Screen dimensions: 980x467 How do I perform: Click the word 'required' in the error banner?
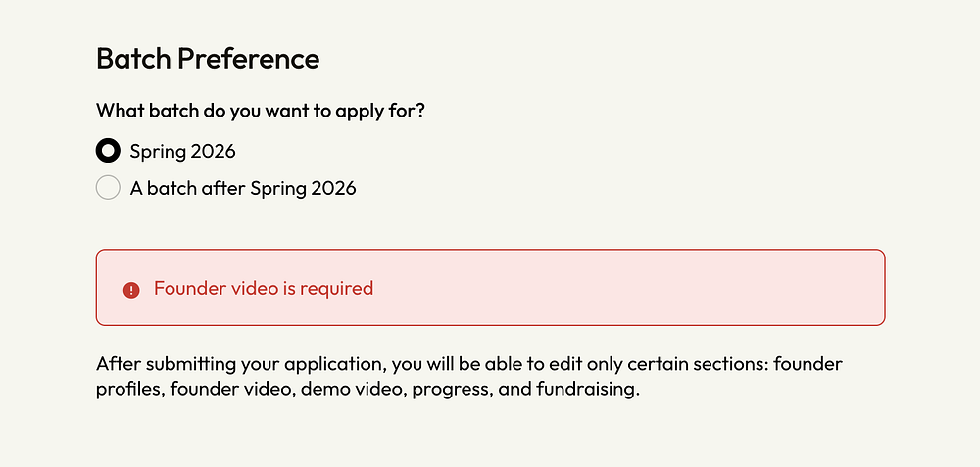pos(340,289)
